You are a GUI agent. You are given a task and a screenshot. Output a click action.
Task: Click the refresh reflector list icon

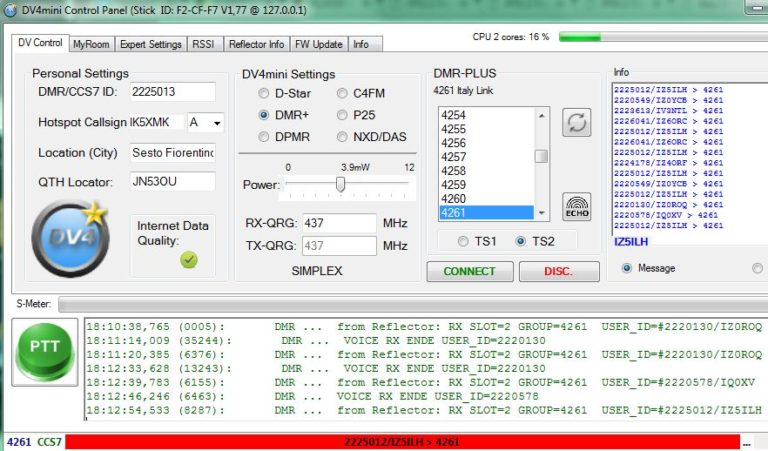tap(576, 122)
